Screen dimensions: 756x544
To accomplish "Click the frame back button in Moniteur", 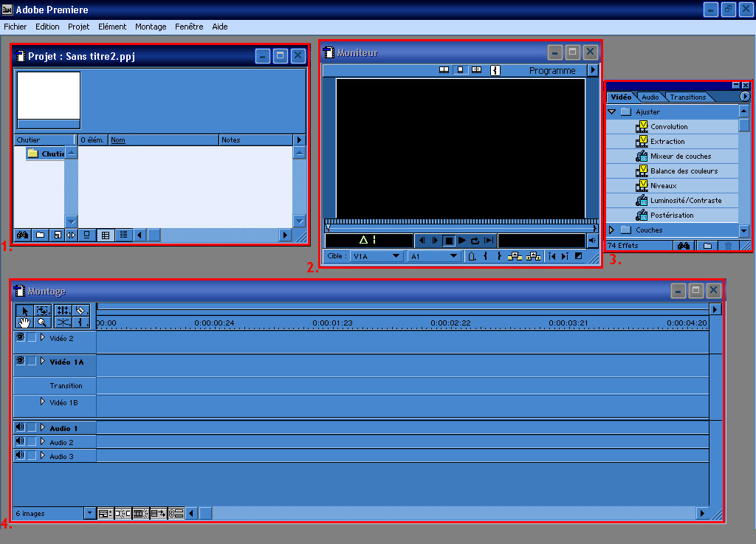I will [x=422, y=241].
